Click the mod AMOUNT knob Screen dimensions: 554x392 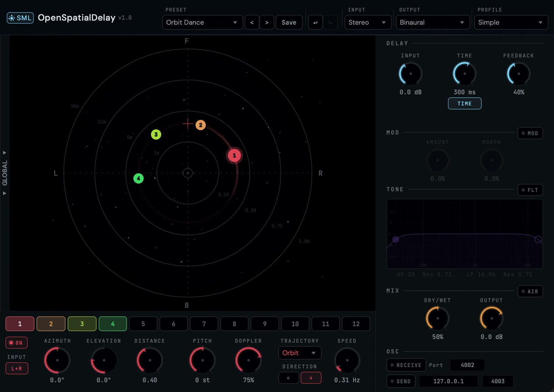coord(438,160)
